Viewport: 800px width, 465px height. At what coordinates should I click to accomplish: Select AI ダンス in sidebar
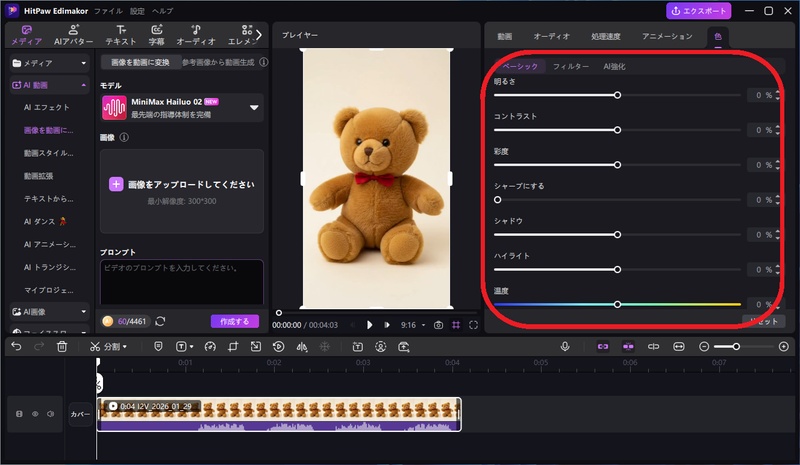[x=45, y=222]
